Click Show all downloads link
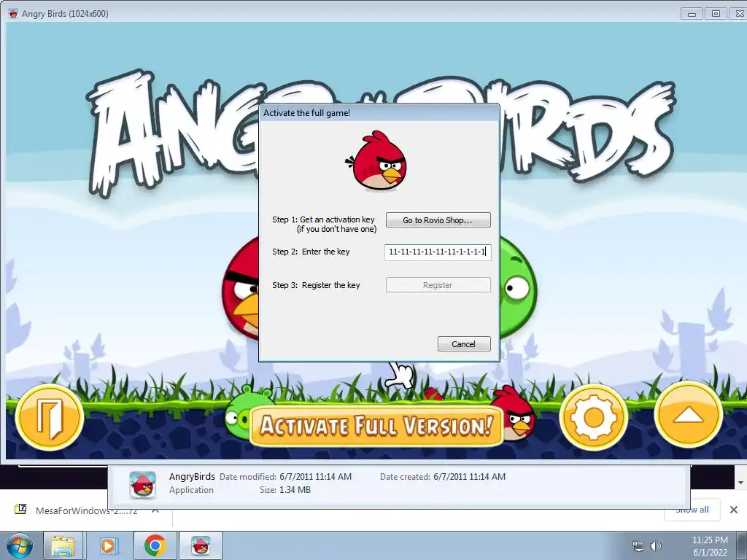 (692, 510)
